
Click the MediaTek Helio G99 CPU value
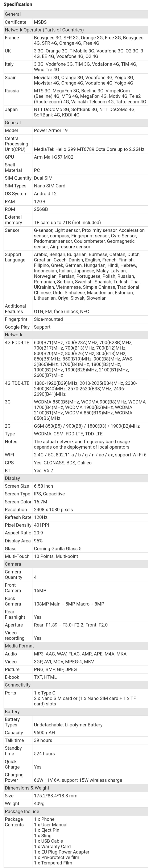89,149
